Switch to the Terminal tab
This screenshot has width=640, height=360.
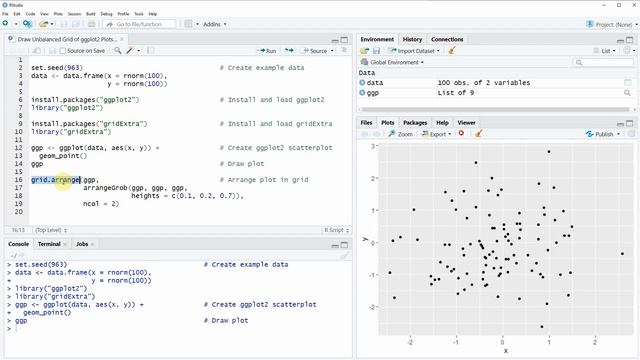pyautogui.click(x=49, y=244)
